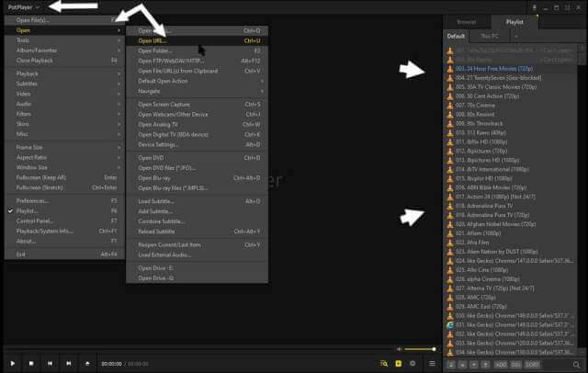Expand the Video submenu
588x373 pixels.
(x=64, y=94)
